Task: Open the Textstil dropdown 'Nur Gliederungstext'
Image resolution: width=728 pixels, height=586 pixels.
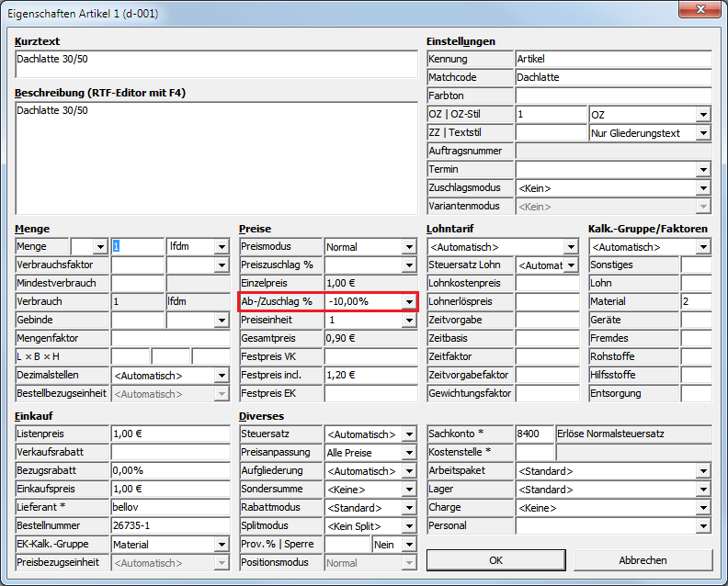Action: (703, 133)
